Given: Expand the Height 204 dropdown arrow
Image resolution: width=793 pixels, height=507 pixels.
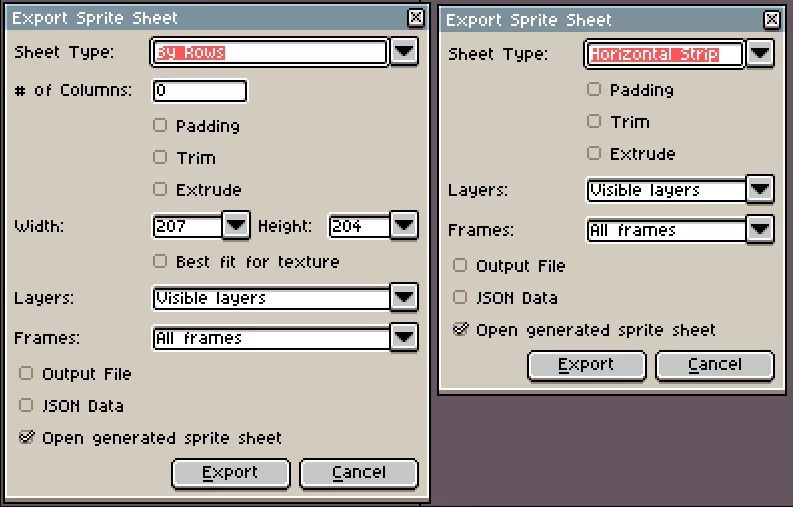Looking at the screenshot, I should 404,225.
